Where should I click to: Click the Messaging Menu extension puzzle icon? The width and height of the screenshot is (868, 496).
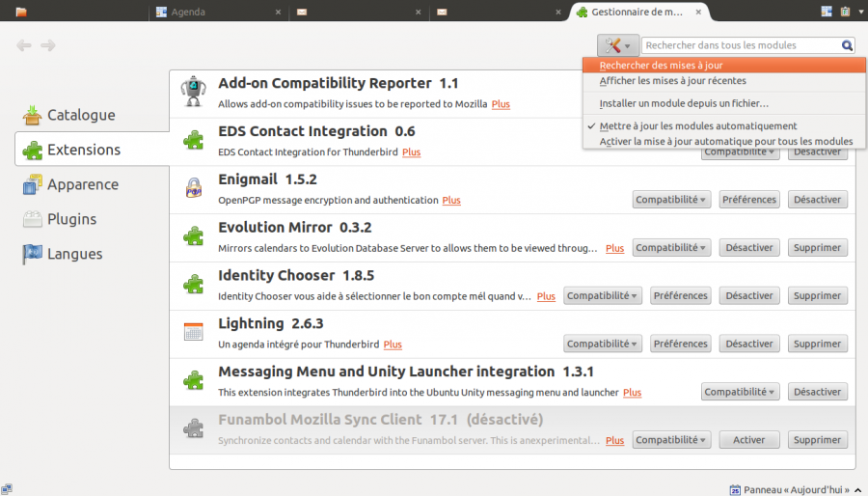193,381
